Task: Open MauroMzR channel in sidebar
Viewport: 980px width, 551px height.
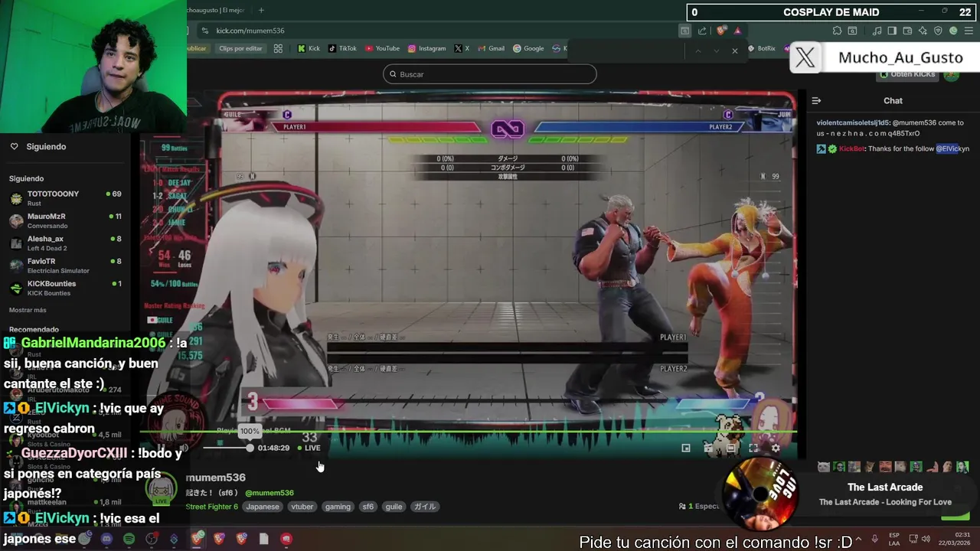Action: click(66, 220)
